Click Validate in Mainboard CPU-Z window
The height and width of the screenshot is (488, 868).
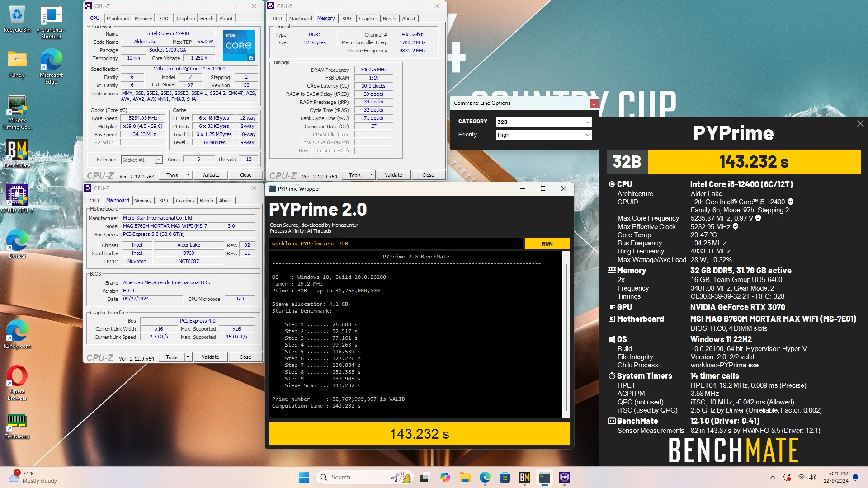click(210, 357)
